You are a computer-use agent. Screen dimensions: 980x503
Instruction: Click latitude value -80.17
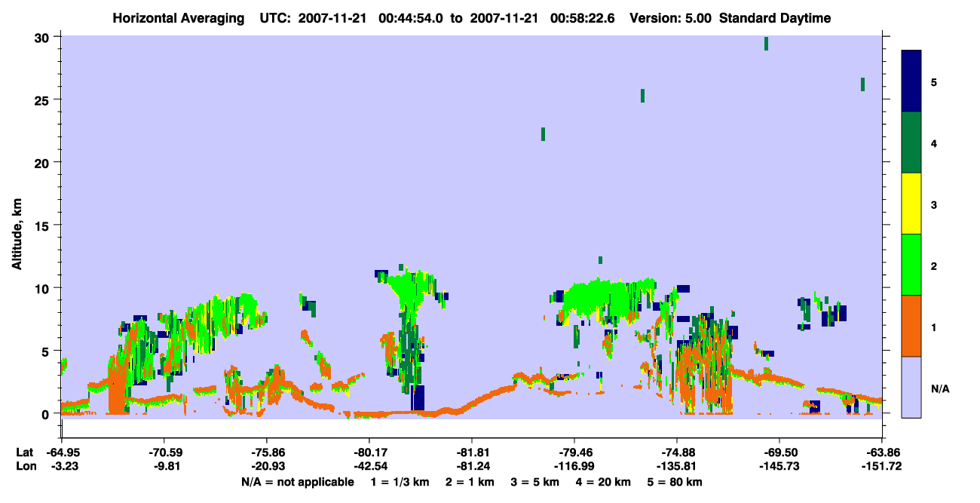point(369,452)
